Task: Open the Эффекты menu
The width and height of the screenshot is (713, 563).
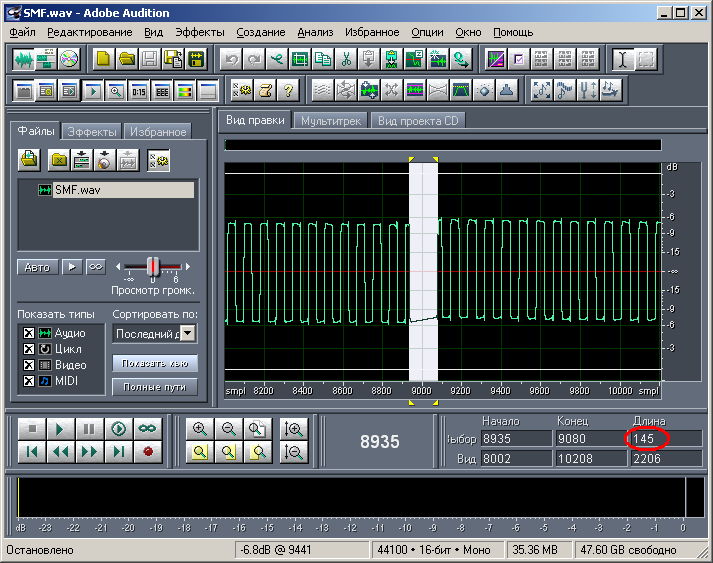Action: tap(200, 32)
